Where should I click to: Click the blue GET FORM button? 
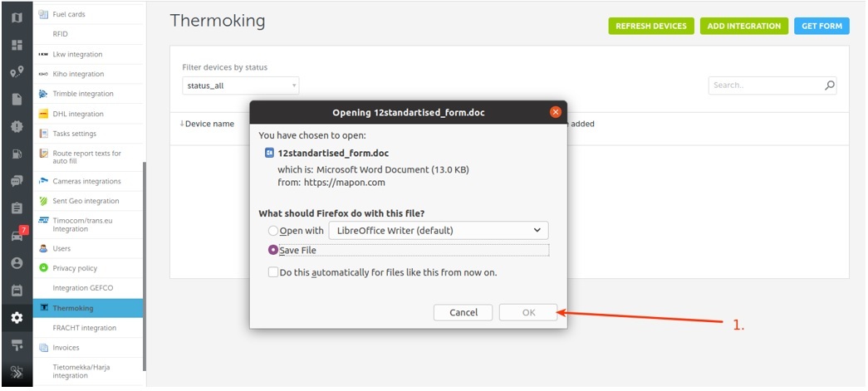pos(821,26)
